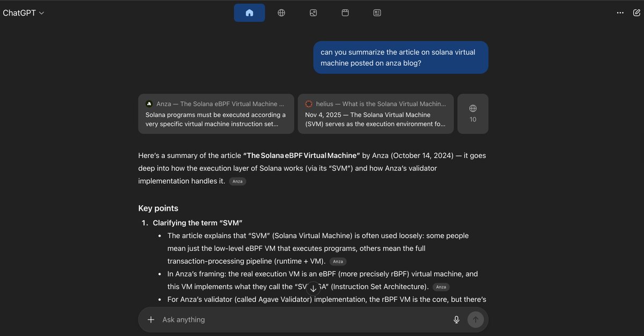Click Anza citation after Instruction Set Architecture
Screen dimensions: 644x336
pyautogui.click(x=441, y=287)
